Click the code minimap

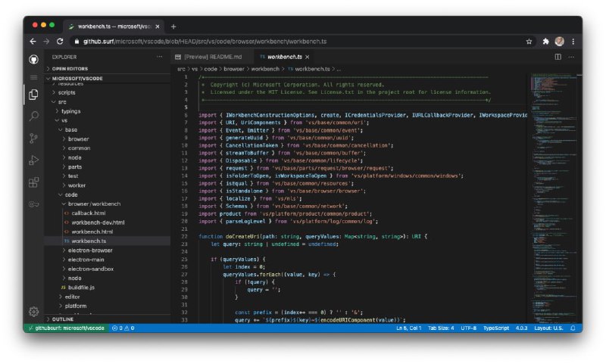(x=553, y=198)
